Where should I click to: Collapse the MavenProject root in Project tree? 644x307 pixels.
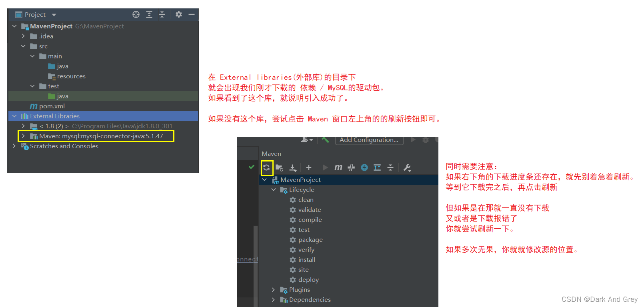tap(14, 26)
